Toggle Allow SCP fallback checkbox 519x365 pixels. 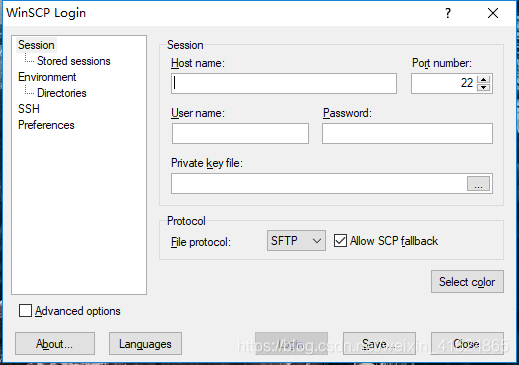[x=340, y=240]
